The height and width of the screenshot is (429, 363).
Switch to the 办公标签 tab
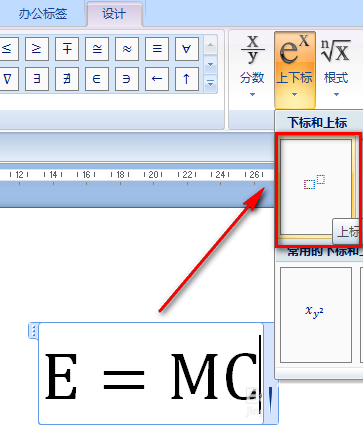[43, 14]
